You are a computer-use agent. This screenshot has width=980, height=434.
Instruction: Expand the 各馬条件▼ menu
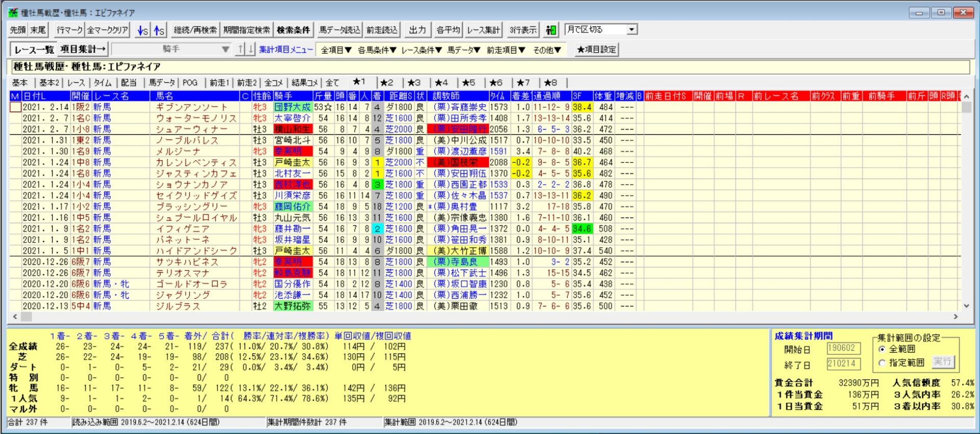point(377,50)
